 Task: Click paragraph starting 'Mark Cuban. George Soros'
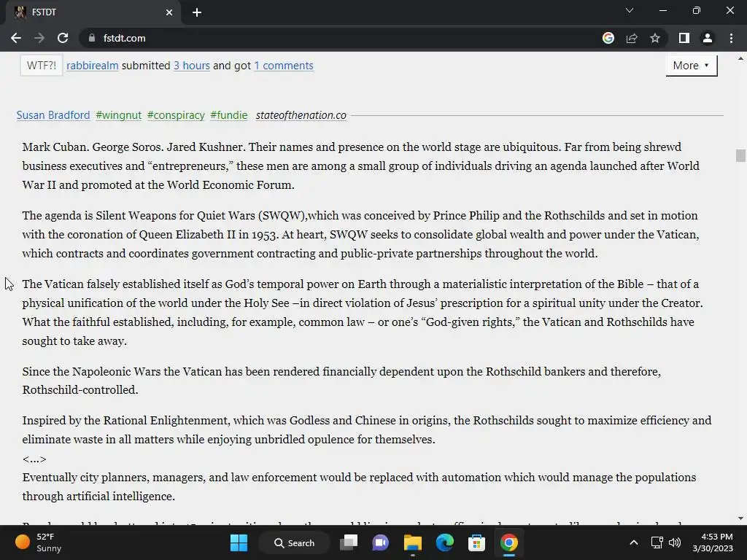coord(360,166)
